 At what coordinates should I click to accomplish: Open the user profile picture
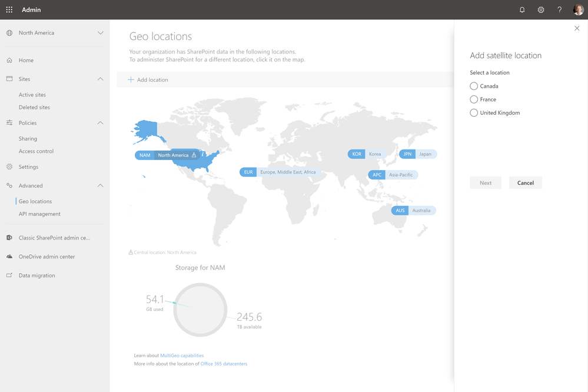pyautogui.click(x=578, y=10)
